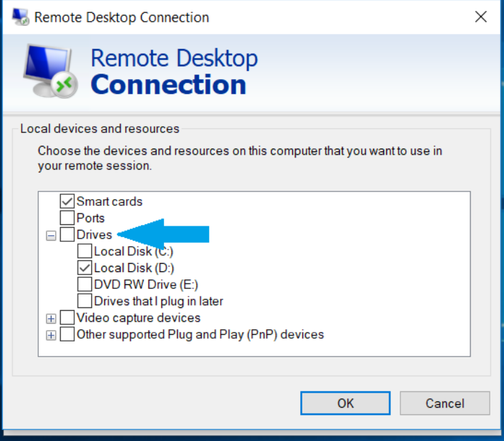The image size is (504, 441).
Task: Click the large Remote Desktop monitor logo
Action: click(x=50, y=71)
